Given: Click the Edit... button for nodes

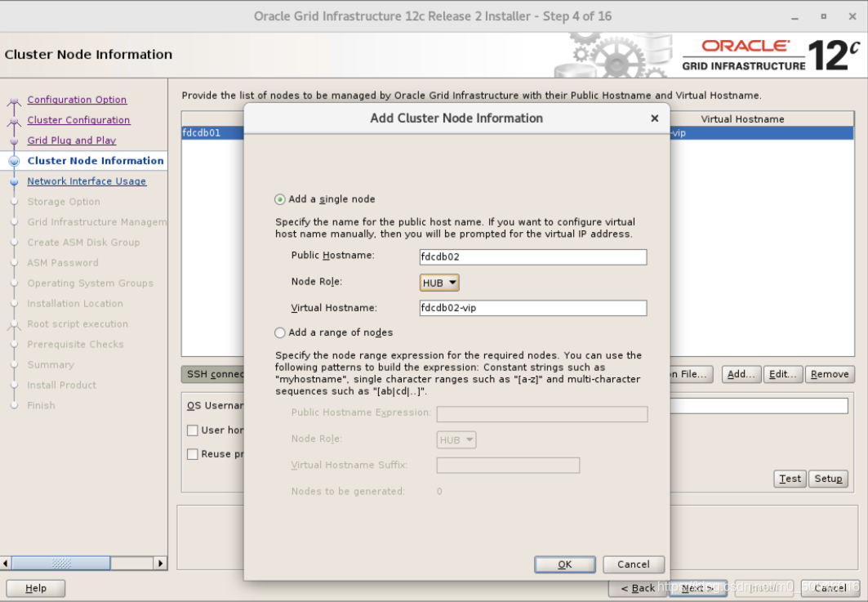Looking at the screenshot, I should (783, 374).
